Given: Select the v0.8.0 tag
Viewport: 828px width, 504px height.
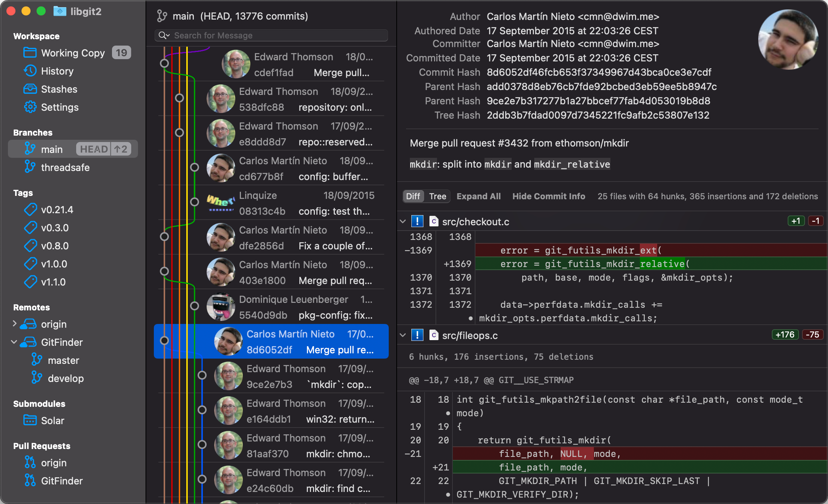Looking at the screenshot, I should (x=73, y=246).
